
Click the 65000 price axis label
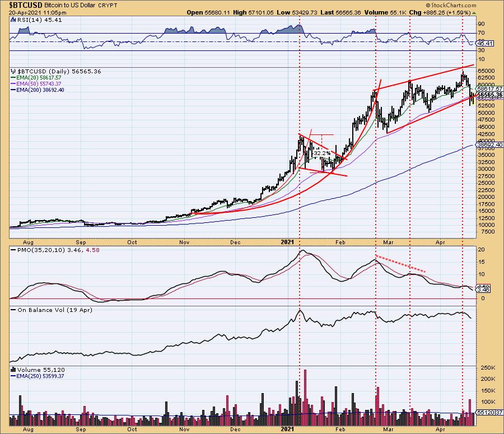click(486, 71)
